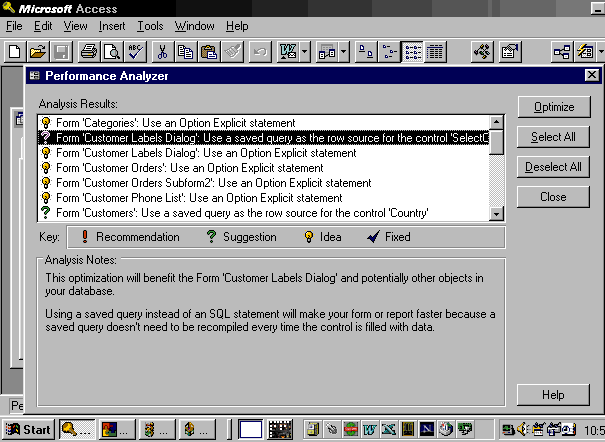Expand the Analyze dropdown arrow
This screenshot has height=442, width=605.
pyautogui.click(x=344, y=51)
